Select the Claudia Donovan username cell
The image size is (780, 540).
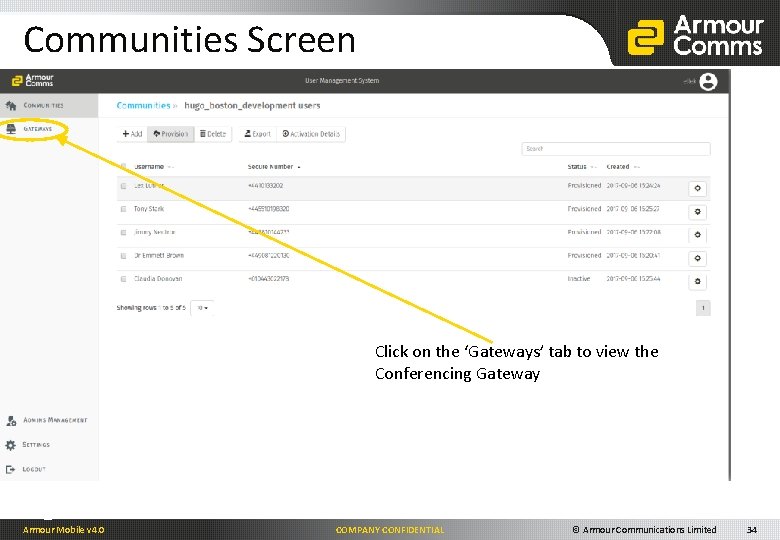[x=158, y=279]
